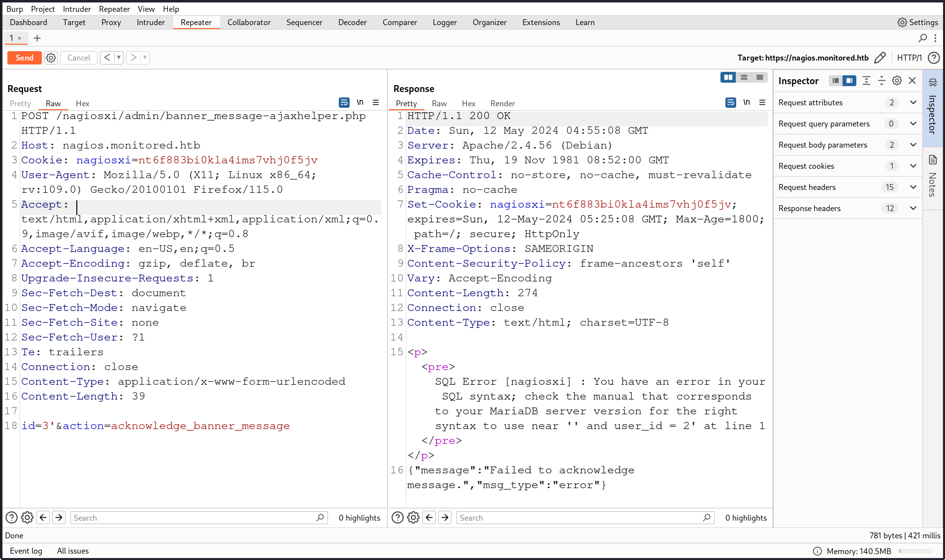Open response search settings gear

pyautogui.click(x=414, y=518)
